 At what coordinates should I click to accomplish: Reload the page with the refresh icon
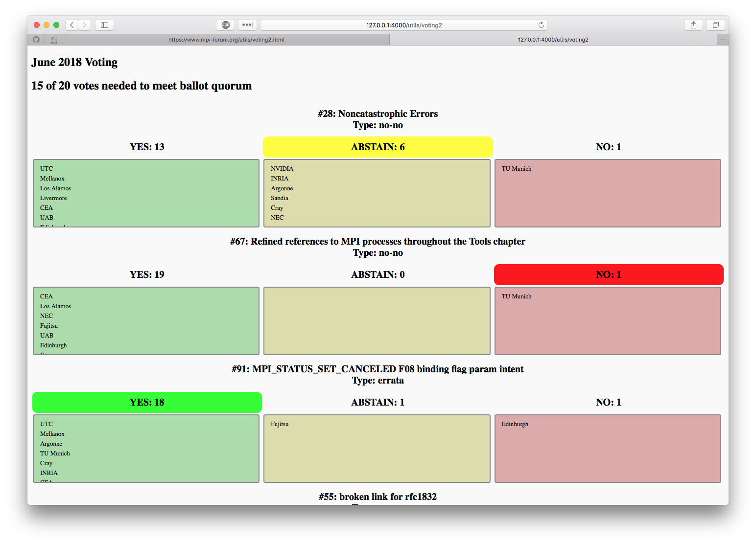tap(541, 25)
